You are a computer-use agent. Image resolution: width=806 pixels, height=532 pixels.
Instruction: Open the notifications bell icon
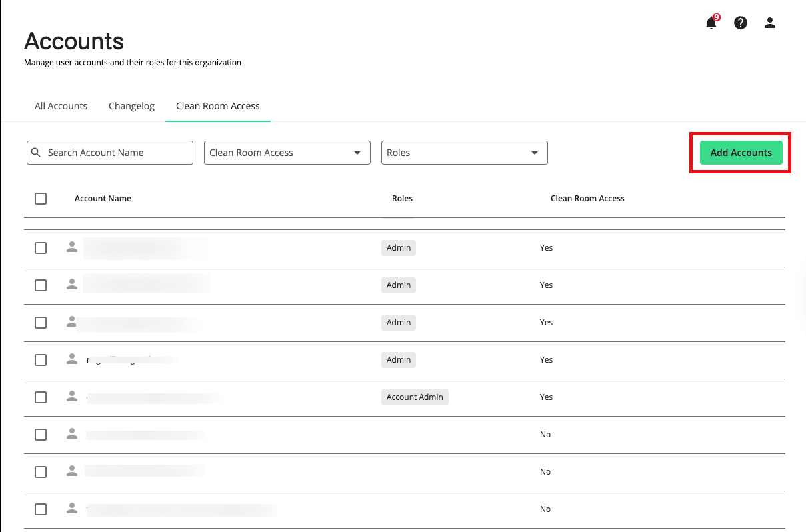pyautogui.click(x=711, y=23)
